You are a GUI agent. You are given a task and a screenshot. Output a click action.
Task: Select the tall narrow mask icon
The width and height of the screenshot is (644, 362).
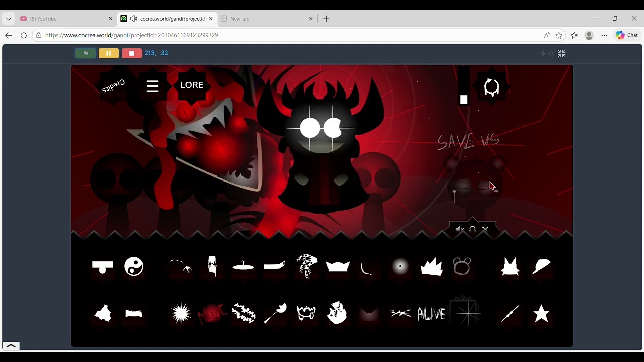[x=212, y=266]
